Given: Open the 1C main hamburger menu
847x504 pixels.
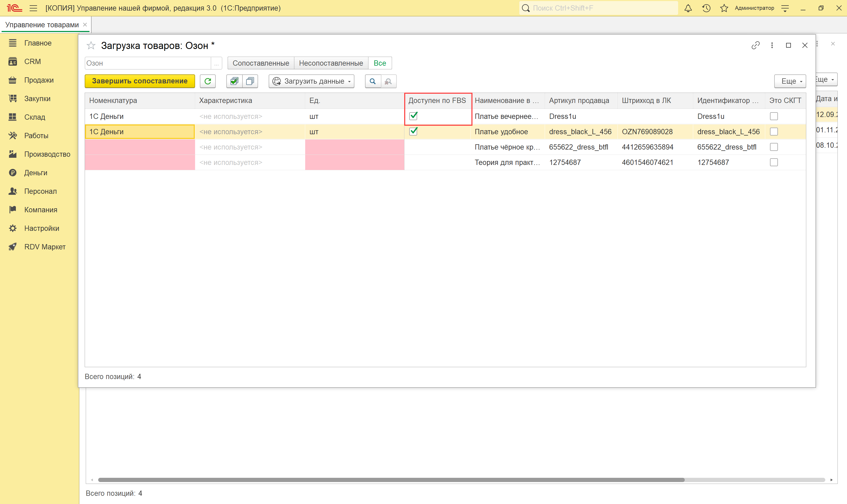Looking at the screenshot, I should tap(33, 8).
